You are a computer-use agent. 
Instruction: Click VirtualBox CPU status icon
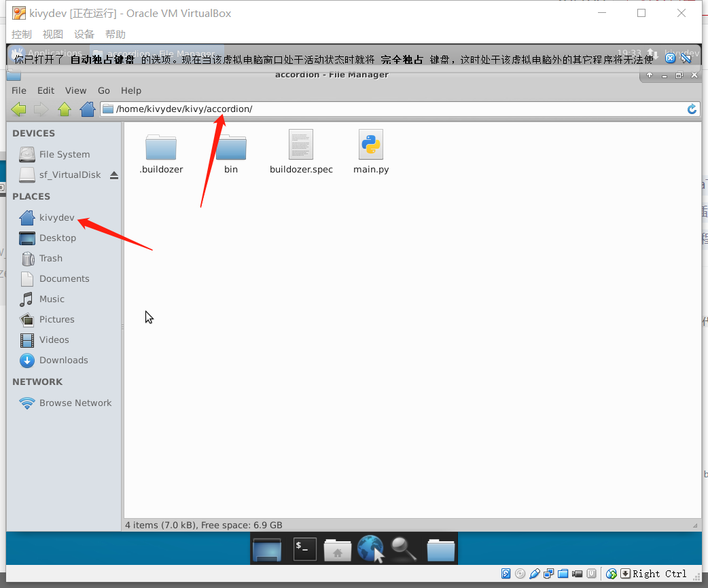[x=592, y=574]
